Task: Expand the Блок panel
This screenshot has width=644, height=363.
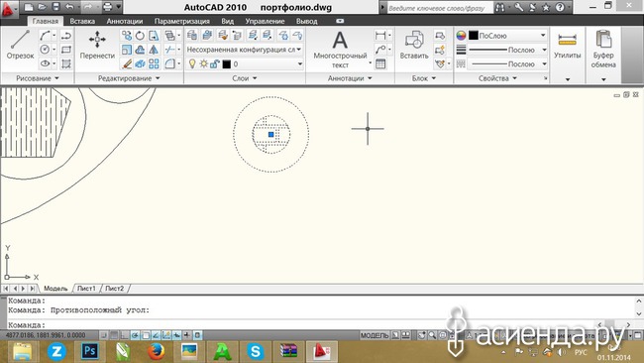Action: 424,78
